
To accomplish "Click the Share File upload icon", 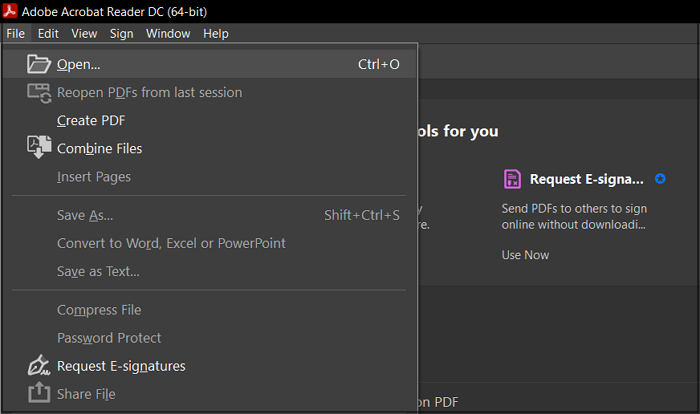I will [39, 393].
